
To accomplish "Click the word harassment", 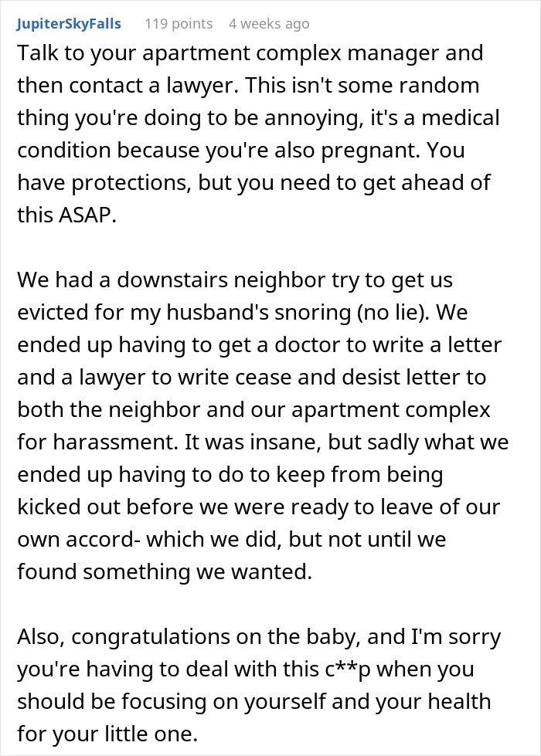I will pos(115,442).
